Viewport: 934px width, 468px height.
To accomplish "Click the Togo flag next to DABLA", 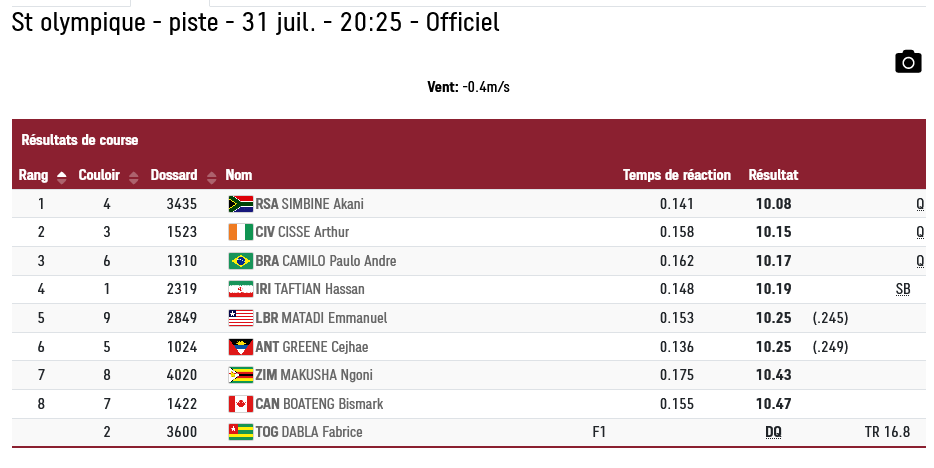I will coord(241,432).
